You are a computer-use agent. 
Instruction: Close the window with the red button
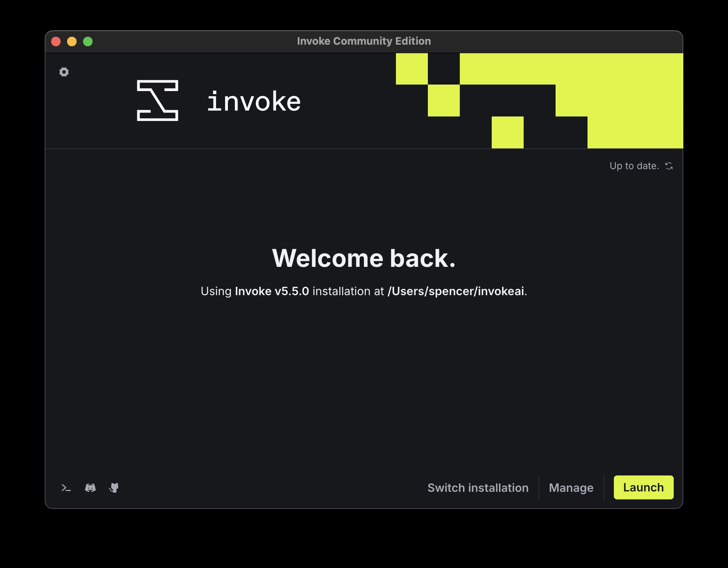[x=56, y=41]
